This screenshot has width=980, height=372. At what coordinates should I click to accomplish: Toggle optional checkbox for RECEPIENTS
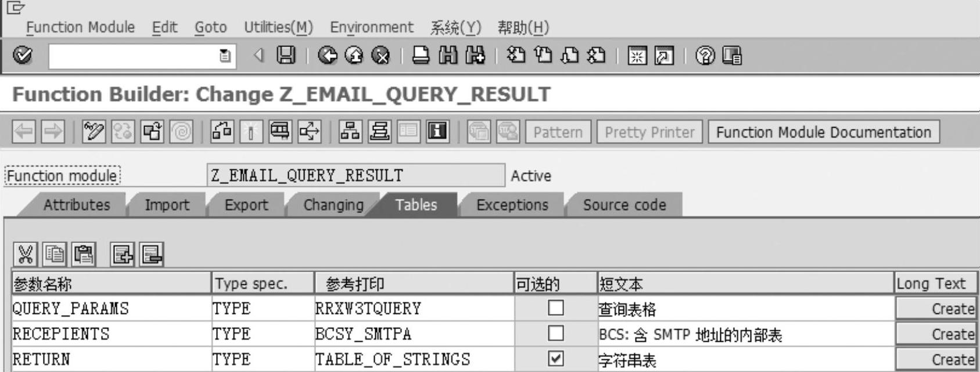[556, 333]
